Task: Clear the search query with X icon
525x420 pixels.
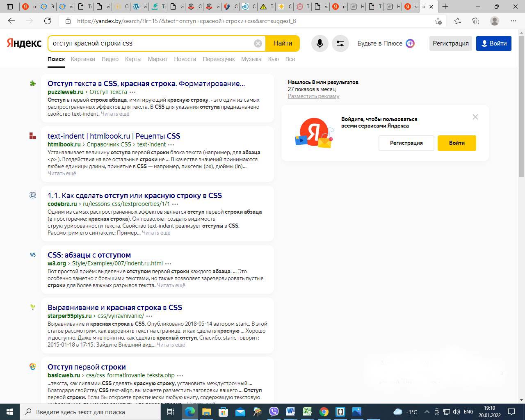Action: tap(258, 43)
